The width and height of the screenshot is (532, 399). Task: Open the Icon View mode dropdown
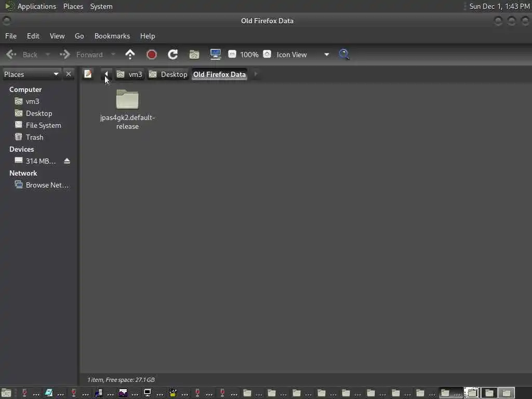coord(303,55)
